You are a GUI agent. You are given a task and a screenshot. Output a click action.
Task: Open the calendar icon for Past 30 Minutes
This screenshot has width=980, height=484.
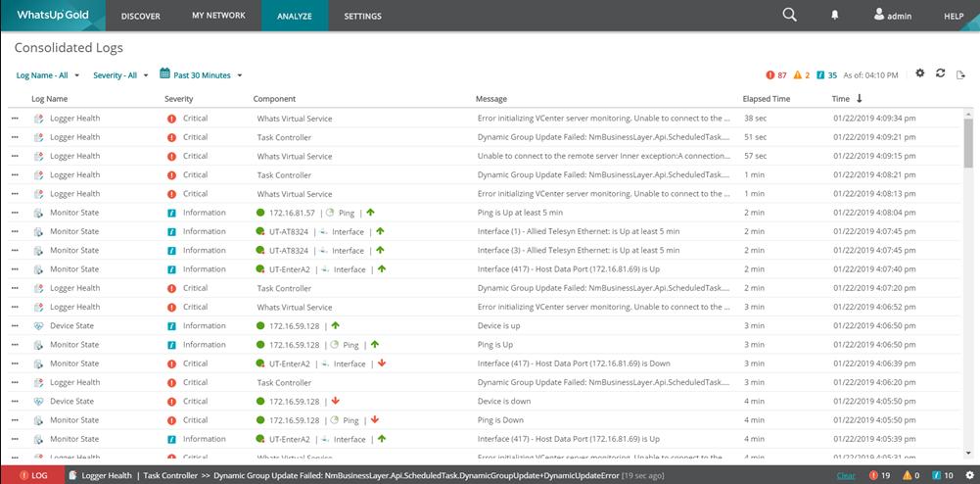165,73
